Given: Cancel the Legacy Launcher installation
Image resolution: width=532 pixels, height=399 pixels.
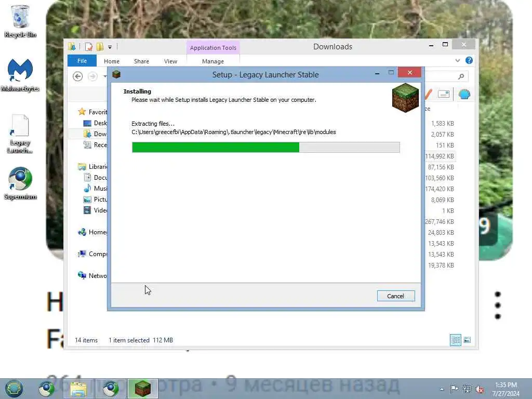Looking at the screenshot, I should 395,296.
